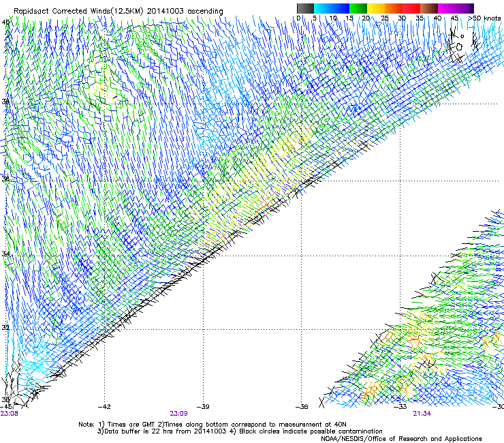Click the note 'Black circles indicate possible contamination'
504x443 pixels.
(311, 431)
